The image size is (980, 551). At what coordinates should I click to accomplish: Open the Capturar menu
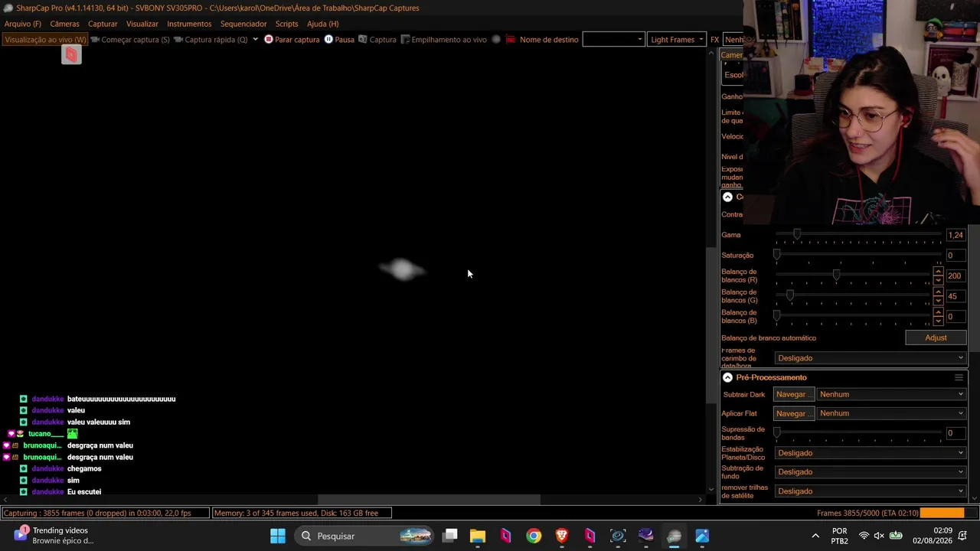pyautogui.click(x=103, y=24)
